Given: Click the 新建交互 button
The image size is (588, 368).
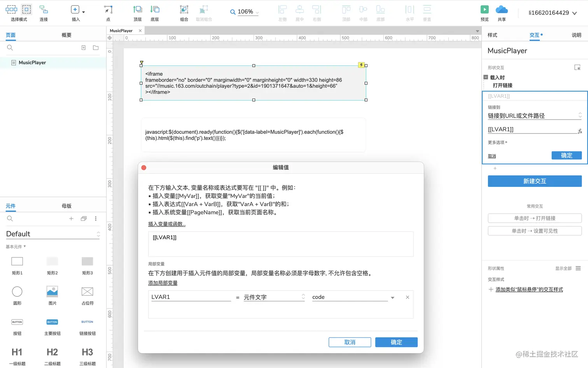Looking at the screenshot, I should click(535, 181).
